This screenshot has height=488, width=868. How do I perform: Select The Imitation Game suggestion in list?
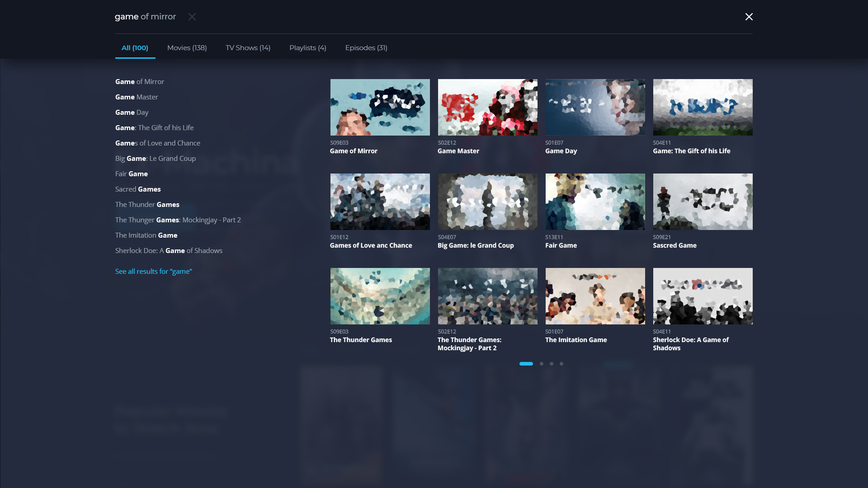coord(146,235)
